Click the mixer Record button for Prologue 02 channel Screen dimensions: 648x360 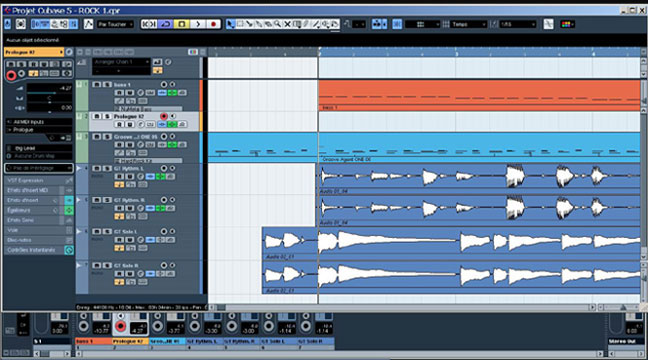[120, 327]
